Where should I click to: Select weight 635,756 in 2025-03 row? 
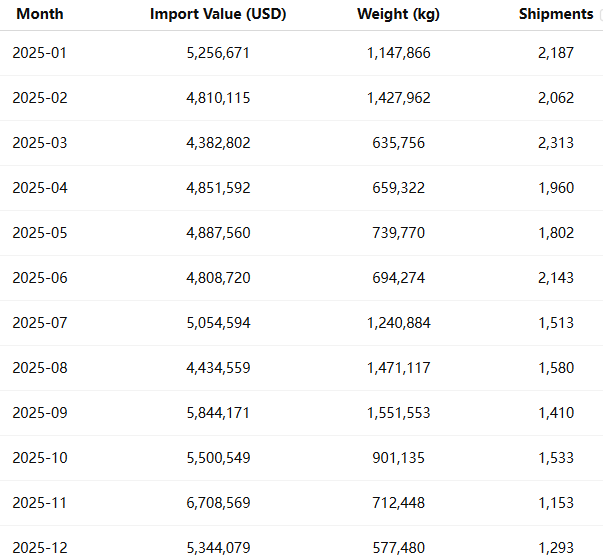pyautogui.click(x=398, y=143)
